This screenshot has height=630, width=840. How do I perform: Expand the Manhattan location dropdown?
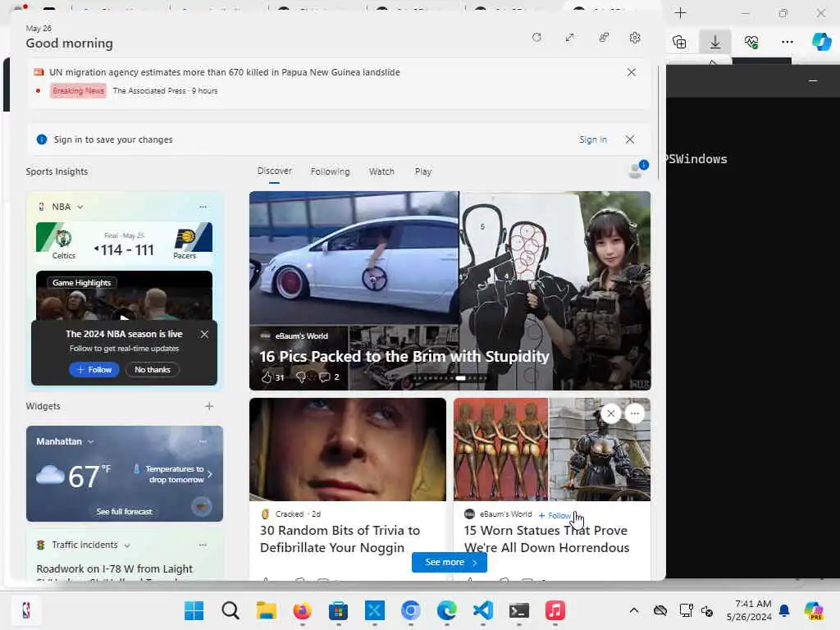click(x=90, y=442)
